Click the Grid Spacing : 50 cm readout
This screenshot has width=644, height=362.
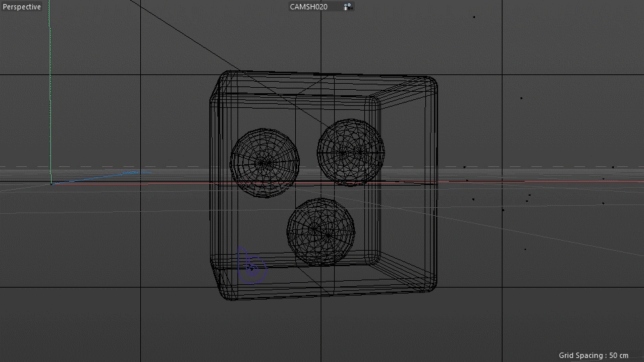[593, 355]
